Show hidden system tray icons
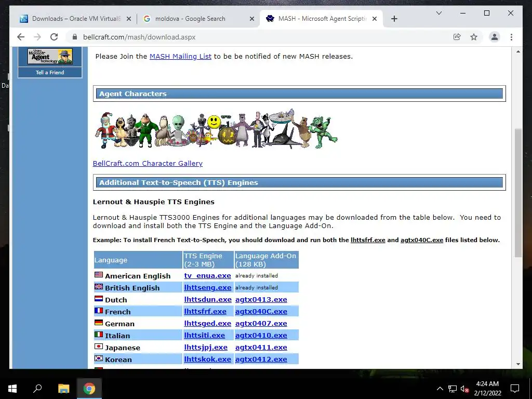532x399 pixels. tap(440, 389)
